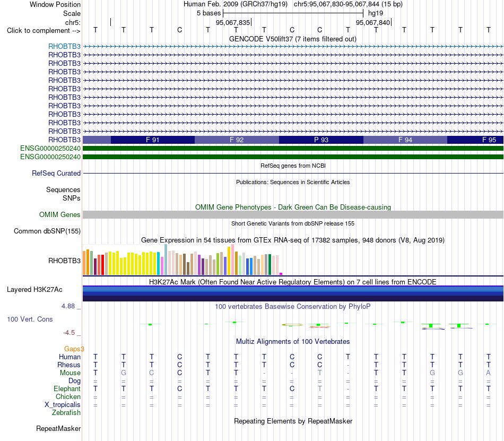Click the Window Position label
Screen dimensions: 504x441
click(x=55, y=4)
